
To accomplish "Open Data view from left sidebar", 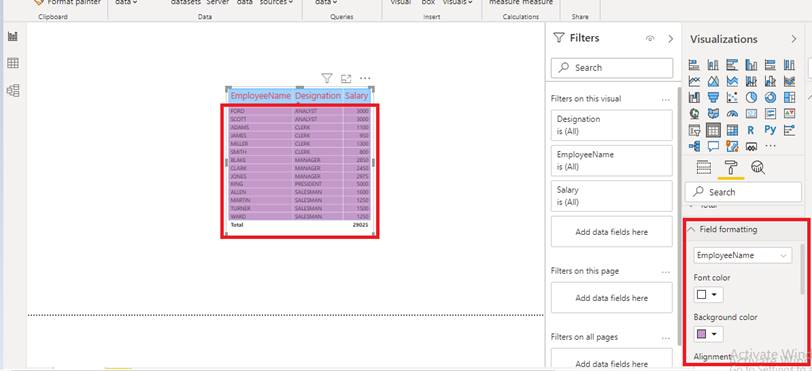I will click(13, 63).
